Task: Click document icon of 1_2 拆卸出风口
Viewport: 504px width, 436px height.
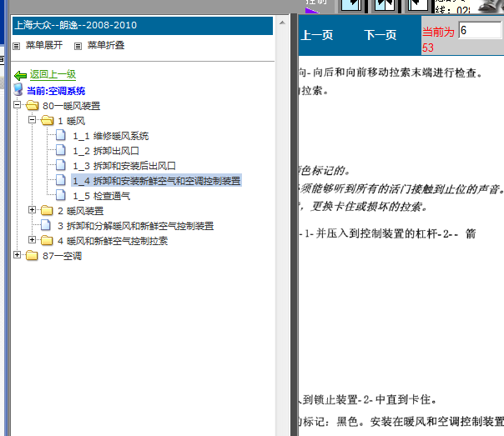Action: coord(61,150)
